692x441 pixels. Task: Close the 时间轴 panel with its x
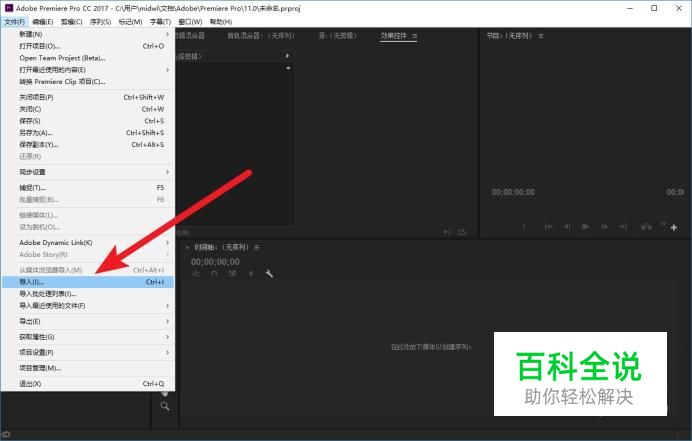point(187,247)
